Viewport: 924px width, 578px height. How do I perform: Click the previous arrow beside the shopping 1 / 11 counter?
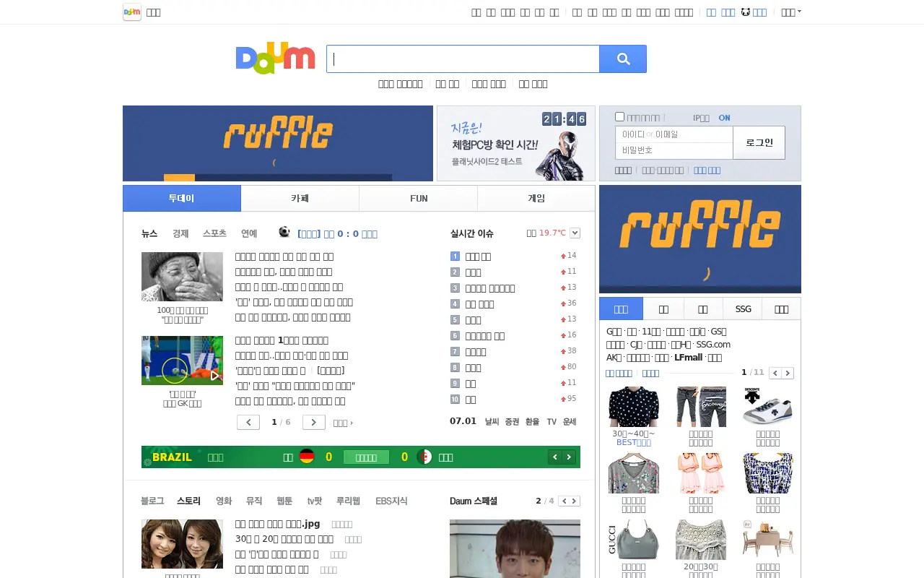(x=775, y=373)
